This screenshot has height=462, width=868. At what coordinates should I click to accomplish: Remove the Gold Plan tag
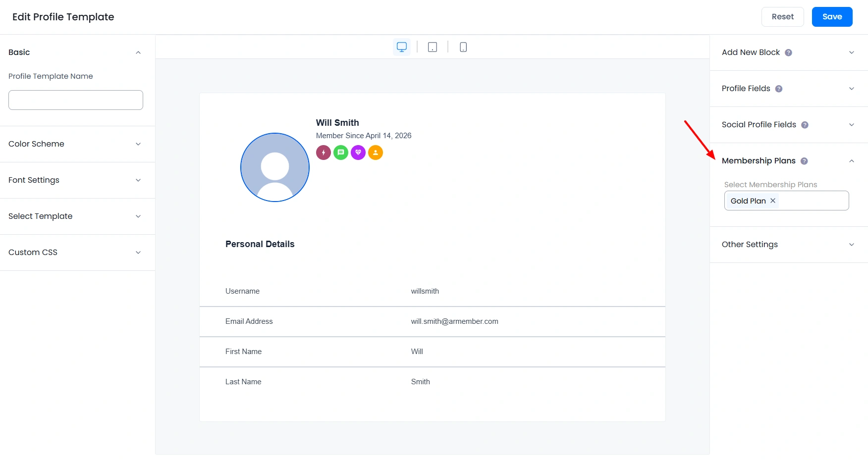point(772,201)
